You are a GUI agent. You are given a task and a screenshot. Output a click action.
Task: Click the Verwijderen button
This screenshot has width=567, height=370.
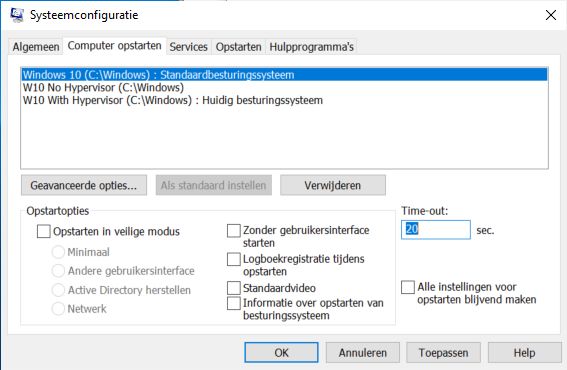333,185
